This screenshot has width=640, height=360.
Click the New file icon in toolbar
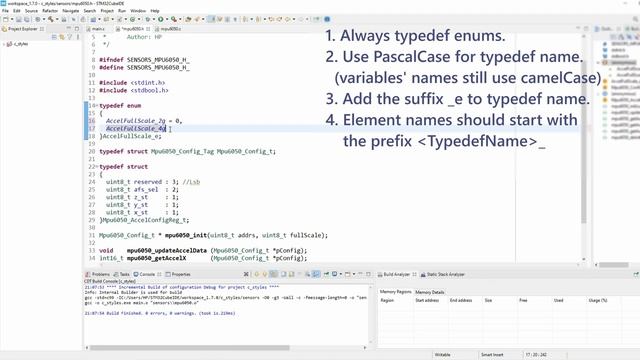click(x=6, y=19)
